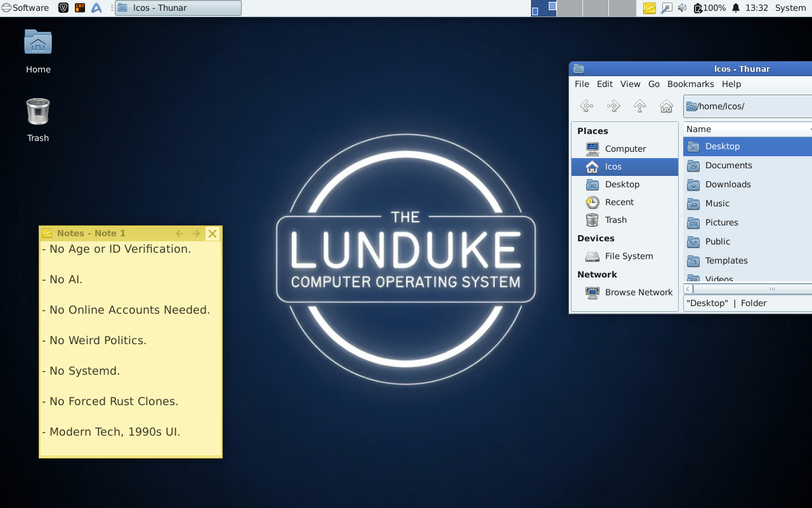Switch to the fourth workspace in the pager

pyautogui.click(x=622, y=8)
